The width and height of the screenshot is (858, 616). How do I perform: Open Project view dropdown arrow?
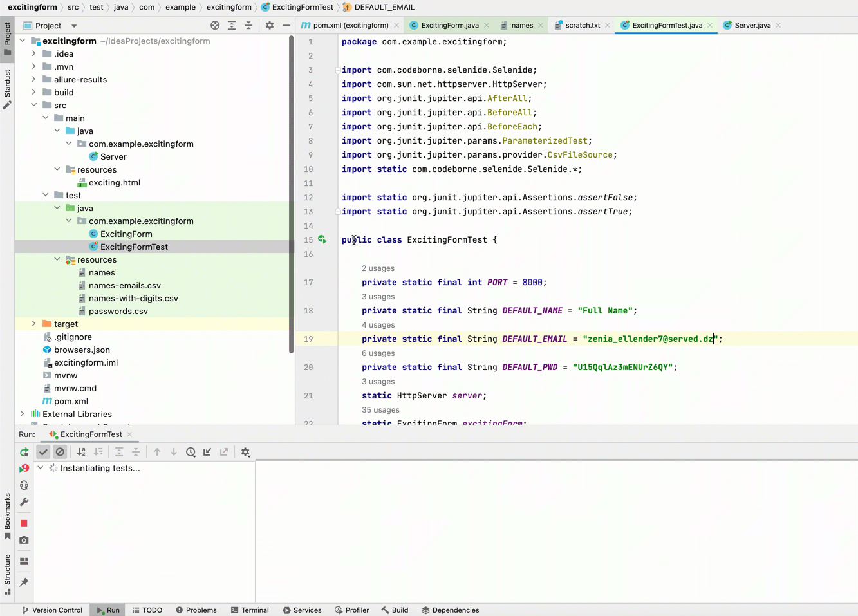(74, 26)
